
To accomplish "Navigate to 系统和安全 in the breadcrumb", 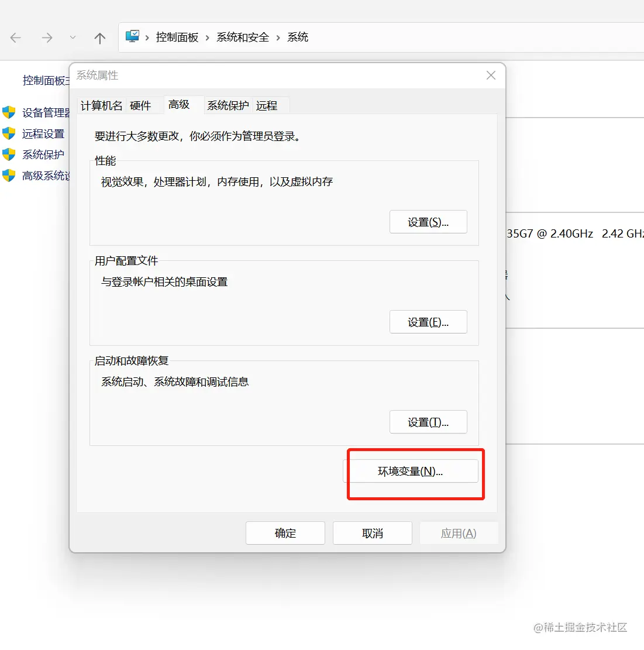I will (x=242, y=37).
